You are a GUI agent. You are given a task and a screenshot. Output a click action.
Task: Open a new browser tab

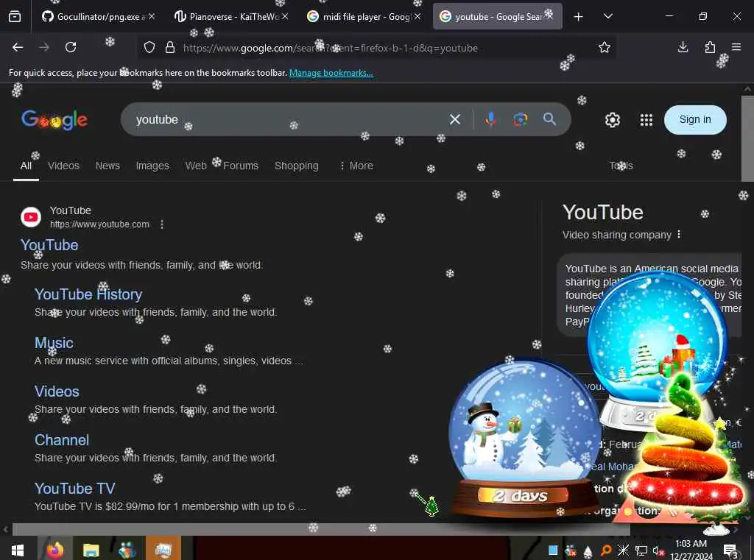click(x=579, y=17)
